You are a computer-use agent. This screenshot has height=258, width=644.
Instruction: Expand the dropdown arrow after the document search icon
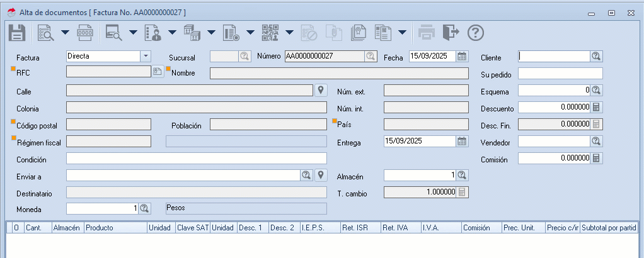[64, 32]
